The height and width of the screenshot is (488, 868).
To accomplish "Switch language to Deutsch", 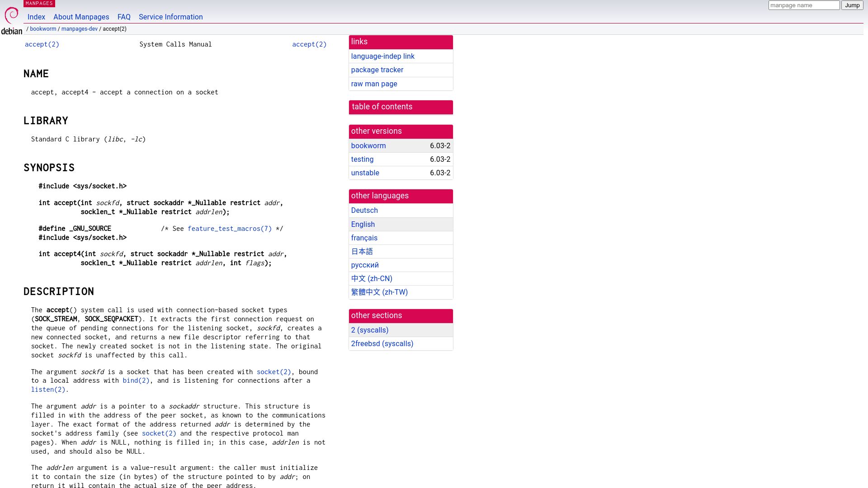I will point(364,211).
